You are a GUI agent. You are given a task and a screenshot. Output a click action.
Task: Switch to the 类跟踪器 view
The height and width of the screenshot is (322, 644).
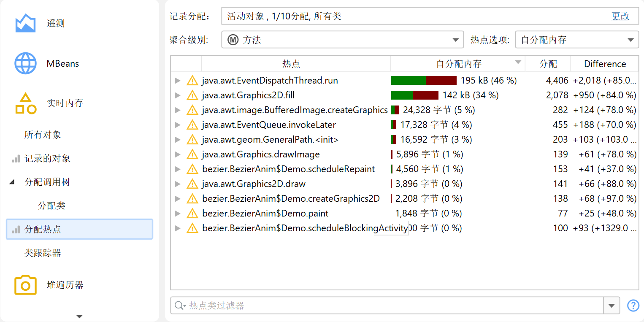pyautogui.click(x=43, y=253)
